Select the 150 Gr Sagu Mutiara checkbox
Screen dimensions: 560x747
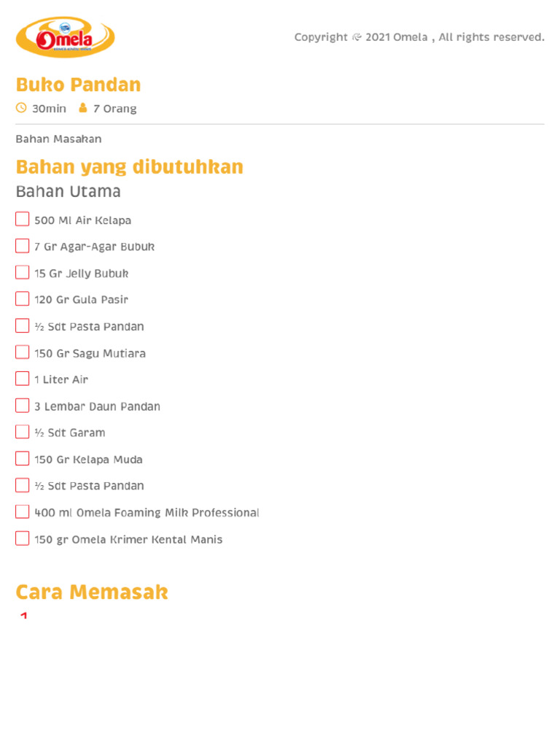(23, 352)
